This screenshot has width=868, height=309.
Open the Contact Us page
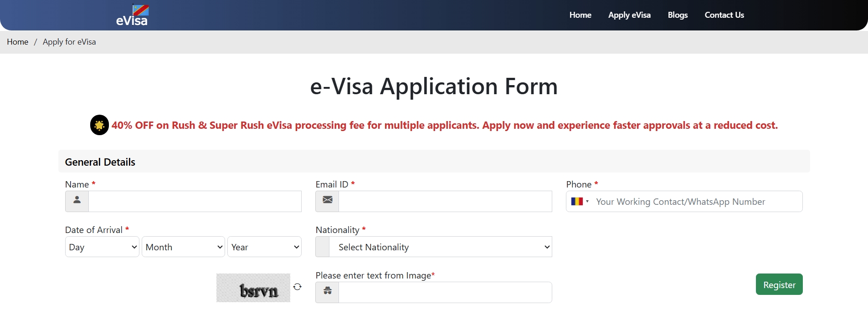724,15
